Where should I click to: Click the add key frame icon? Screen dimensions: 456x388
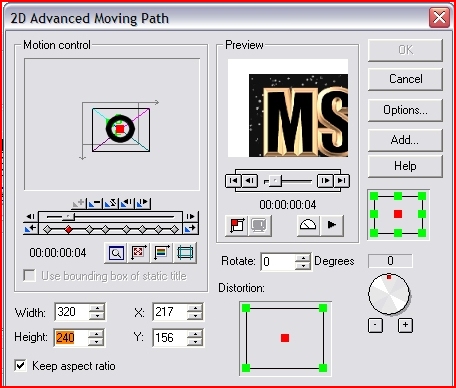[79, 203]
